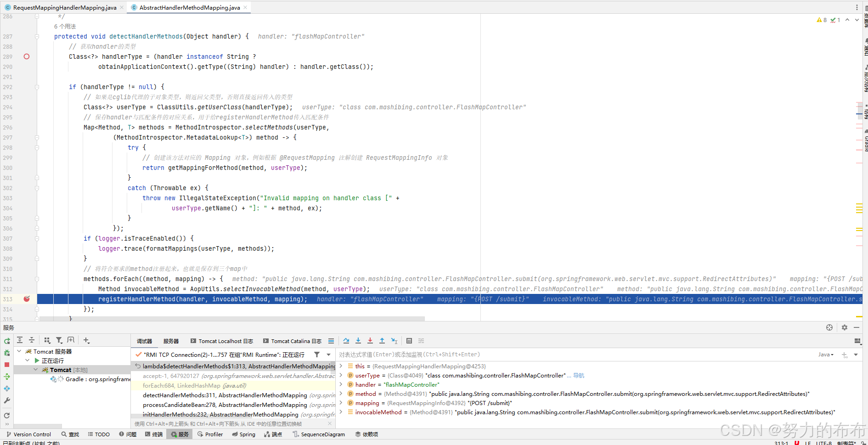
Task: Open the Spring tool window
Action: pyautogui.click(x=243, y=434)
